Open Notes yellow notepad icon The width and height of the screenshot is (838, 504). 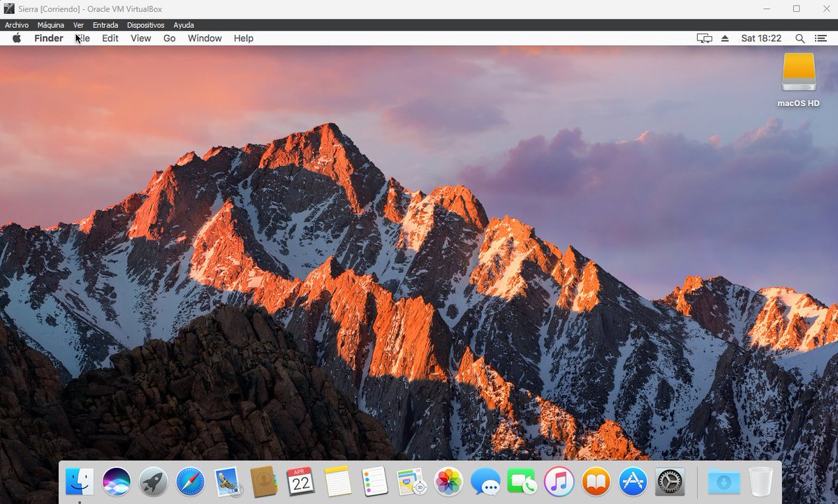click(337, 482)
